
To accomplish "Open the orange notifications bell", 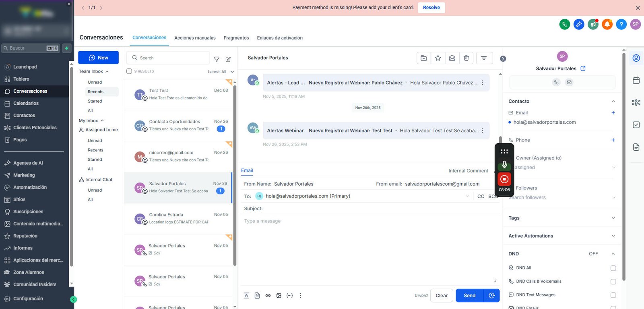I will (x=607, y=24).
